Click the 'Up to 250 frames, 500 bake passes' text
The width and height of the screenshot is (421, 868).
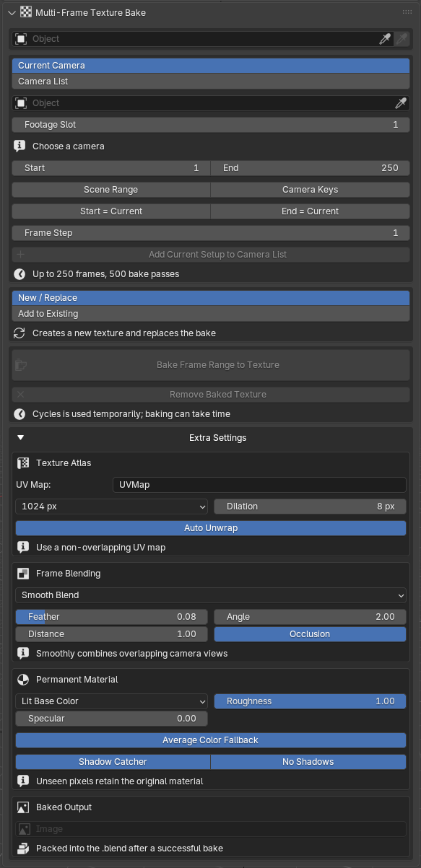click(105, 274)
